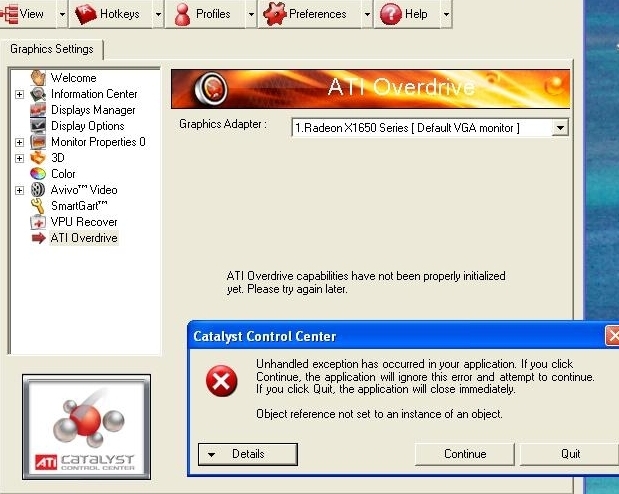Screen dimensions: 619x494
Task: Select Welcome in the settings tree
Action: pyautogui.click(x=73, y=78)
